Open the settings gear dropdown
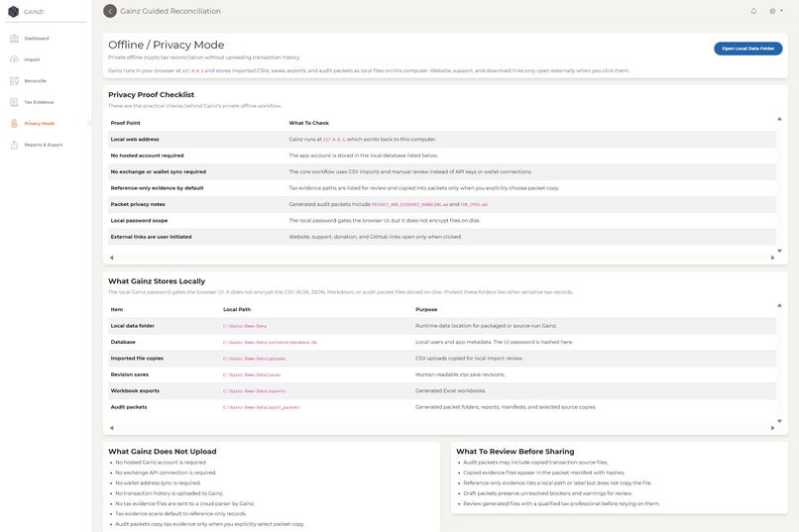This screenshot has height=532, width=799. pos(775,11)
